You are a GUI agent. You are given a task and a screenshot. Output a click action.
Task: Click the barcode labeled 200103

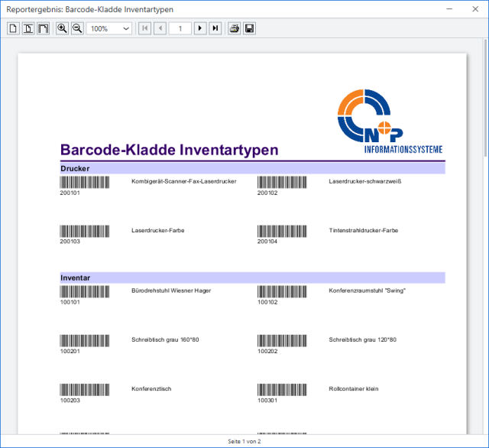(85, 231)
